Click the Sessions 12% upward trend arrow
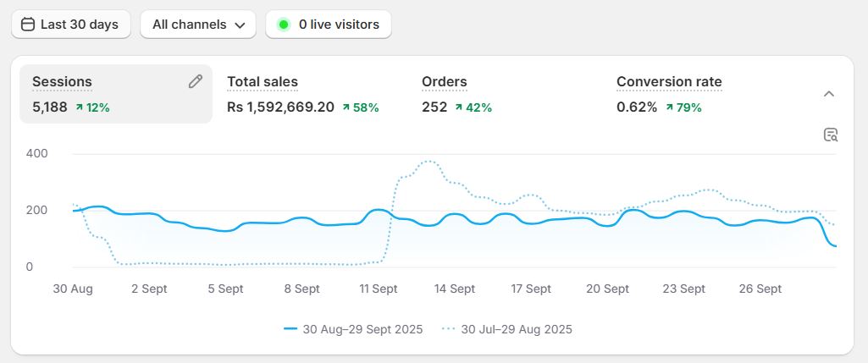This screenshot has height=363, width=868. pos(79,107)
